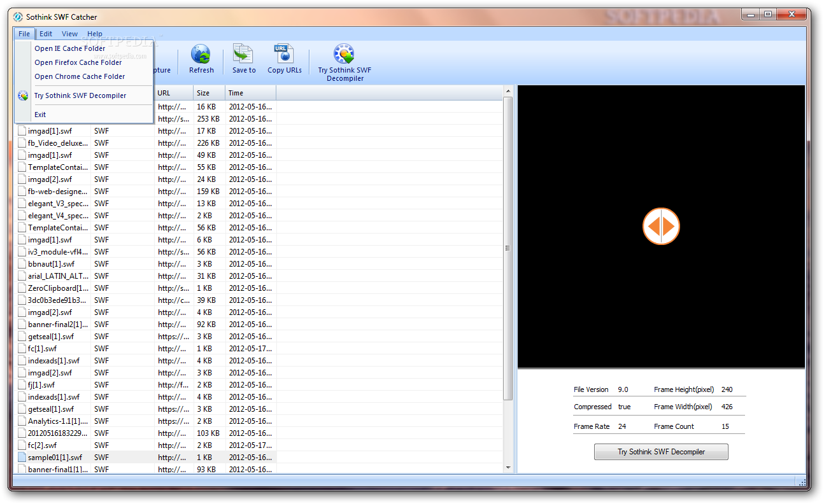Click the file icon of fc[1].swf
The width and height of the screenshot is (824, 504).
coord(22,349)
